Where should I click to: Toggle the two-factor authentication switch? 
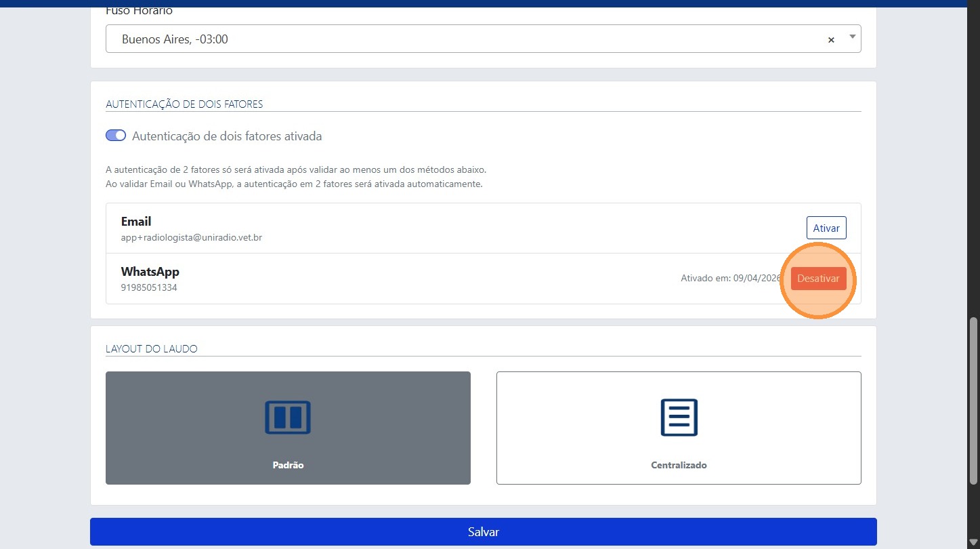tap(116, 136)
